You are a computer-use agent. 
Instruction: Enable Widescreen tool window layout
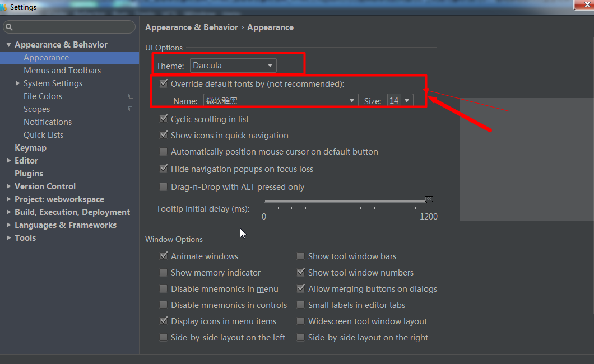tap(300, 321)
